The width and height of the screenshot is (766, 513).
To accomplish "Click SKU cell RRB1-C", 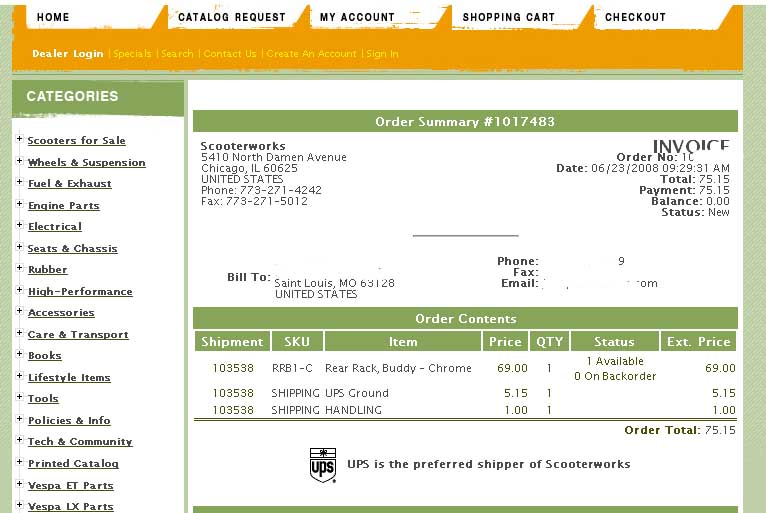I will 292,368.
